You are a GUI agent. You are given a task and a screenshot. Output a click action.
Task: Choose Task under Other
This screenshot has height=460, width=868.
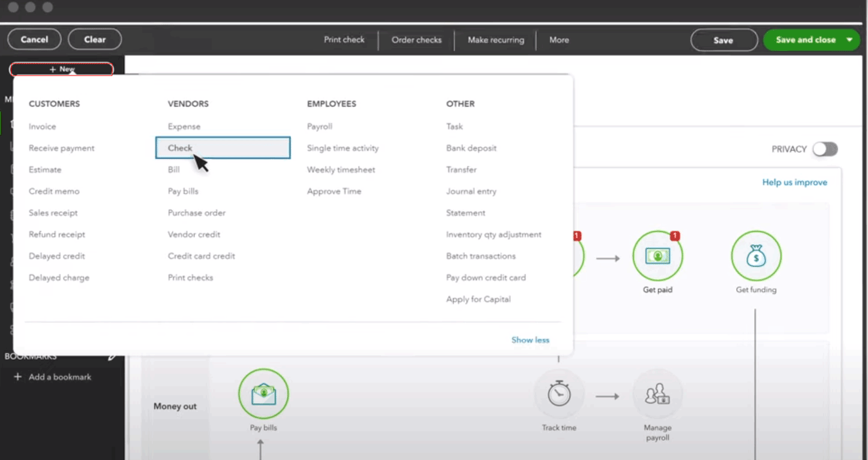click(455, 127)
